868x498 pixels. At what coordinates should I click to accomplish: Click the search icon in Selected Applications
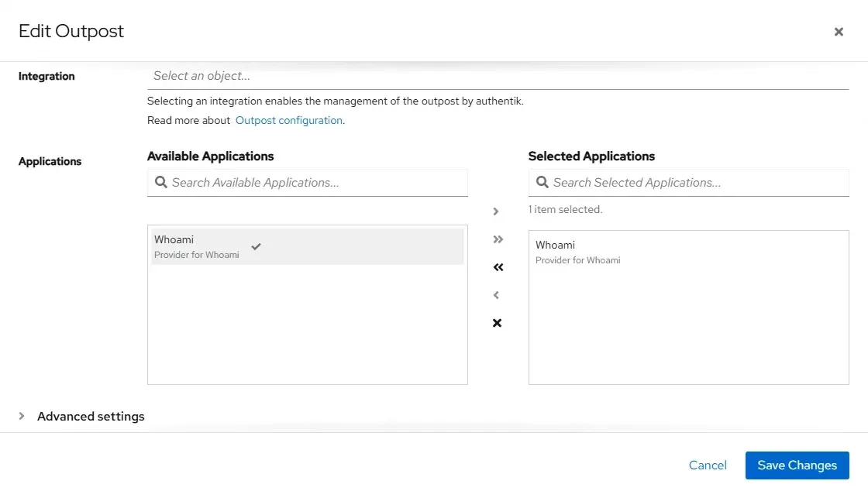point(542,182)
